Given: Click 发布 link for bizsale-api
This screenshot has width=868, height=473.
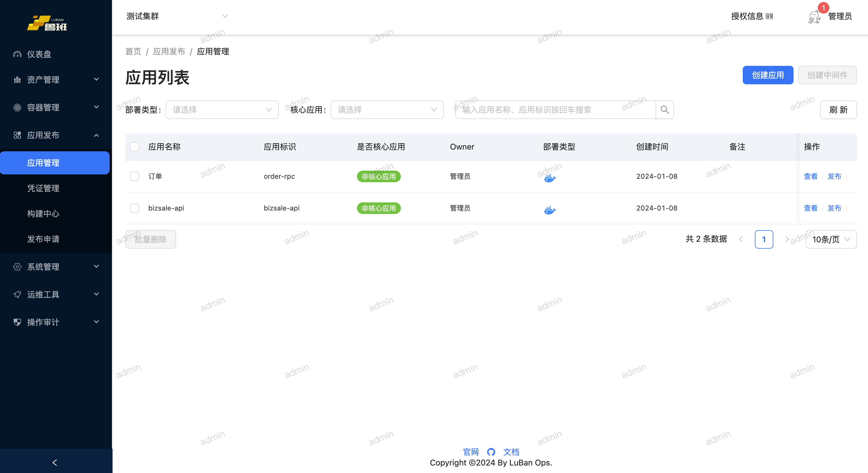Looking at the screenshot, I should coord(834,208).
